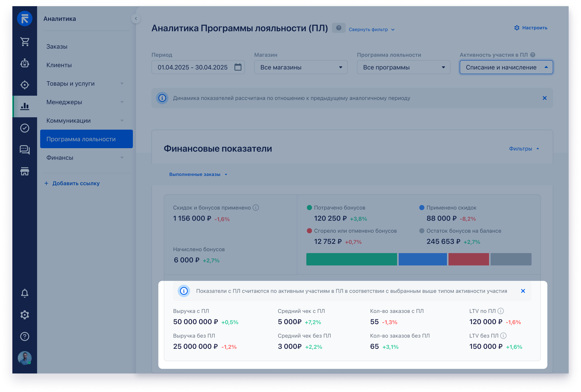Screen dimensions: 581x392
Task: Open the checkmark tasks sidebar icon
Action: point(25,128)
